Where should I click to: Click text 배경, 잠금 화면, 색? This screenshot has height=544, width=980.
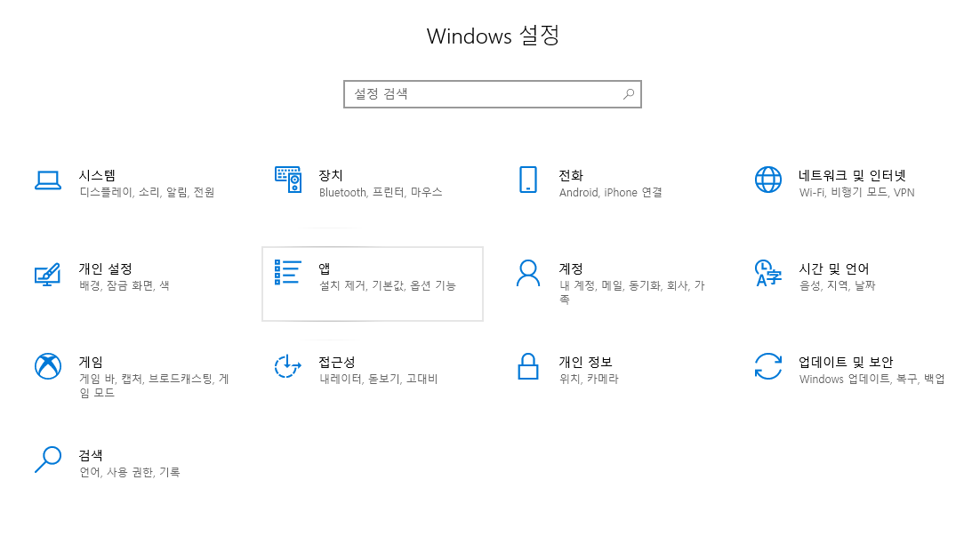click(x=125, y=285)
